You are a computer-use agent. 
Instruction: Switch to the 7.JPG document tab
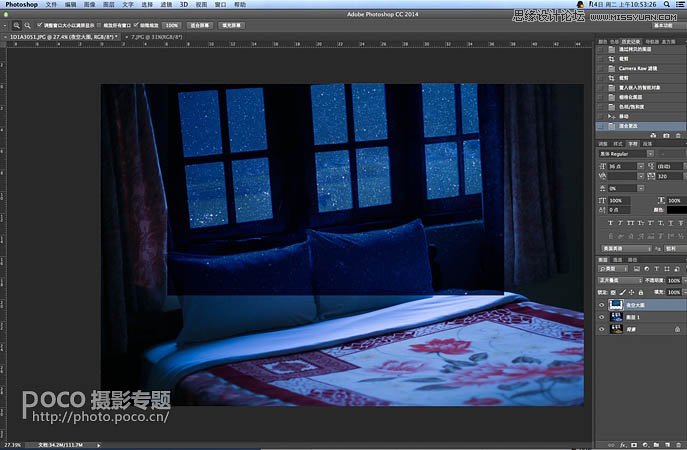(x=156, y=37)
